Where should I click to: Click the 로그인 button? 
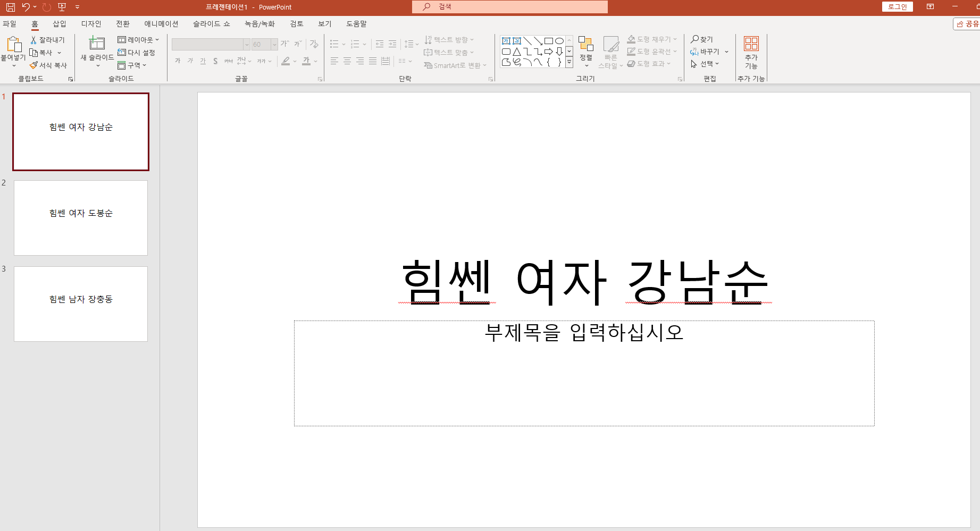click(x=897, y=7)
